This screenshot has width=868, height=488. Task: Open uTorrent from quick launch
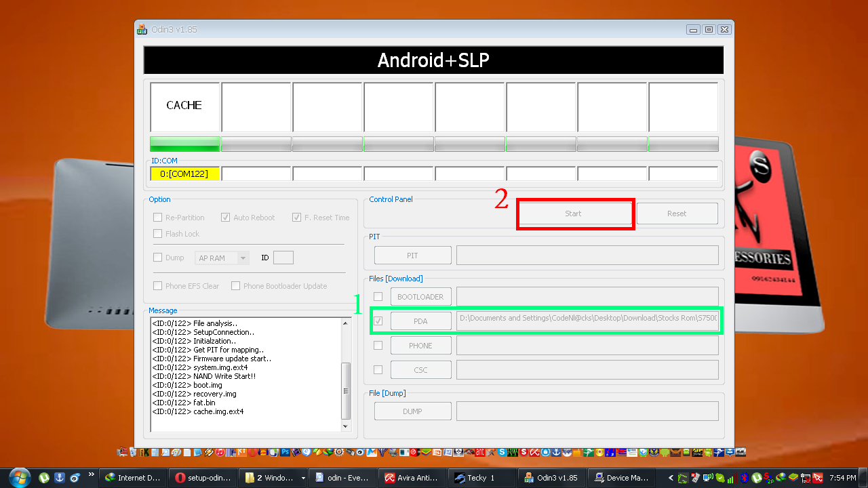(45, 477)
